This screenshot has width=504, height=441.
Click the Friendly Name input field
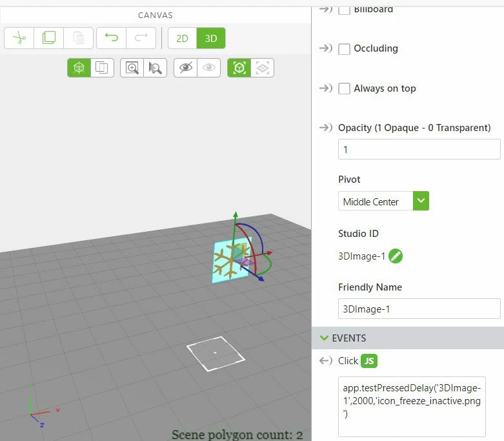coord(419,309)
